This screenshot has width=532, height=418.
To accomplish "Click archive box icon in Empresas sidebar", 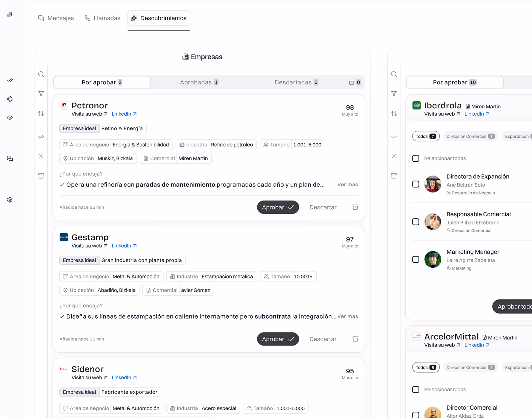I will pos(41,176).
